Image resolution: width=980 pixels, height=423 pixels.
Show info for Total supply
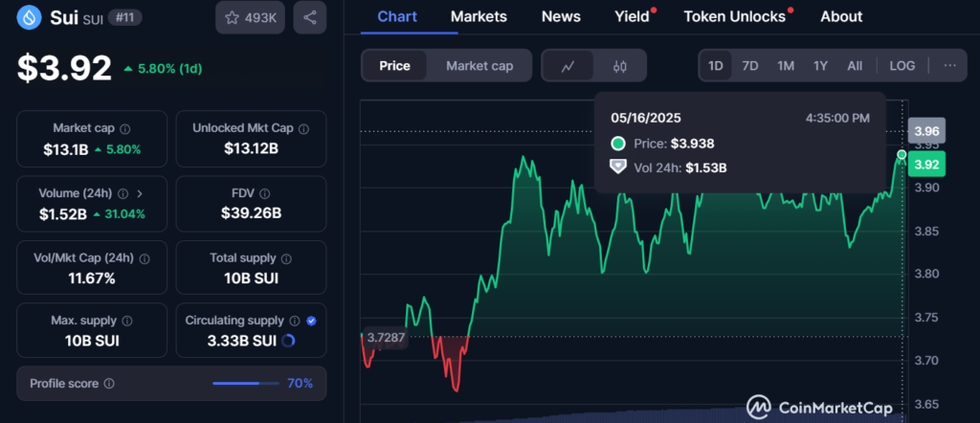286,258
